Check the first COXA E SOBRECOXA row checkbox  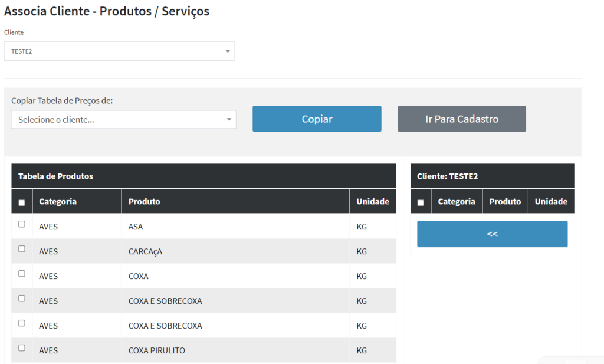click(22, 299)
